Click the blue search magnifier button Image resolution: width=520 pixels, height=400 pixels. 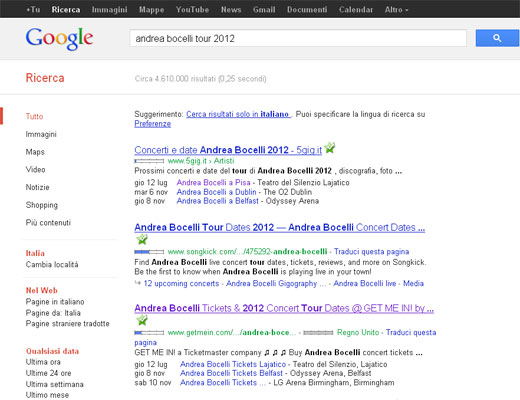(x=497, y=38)
